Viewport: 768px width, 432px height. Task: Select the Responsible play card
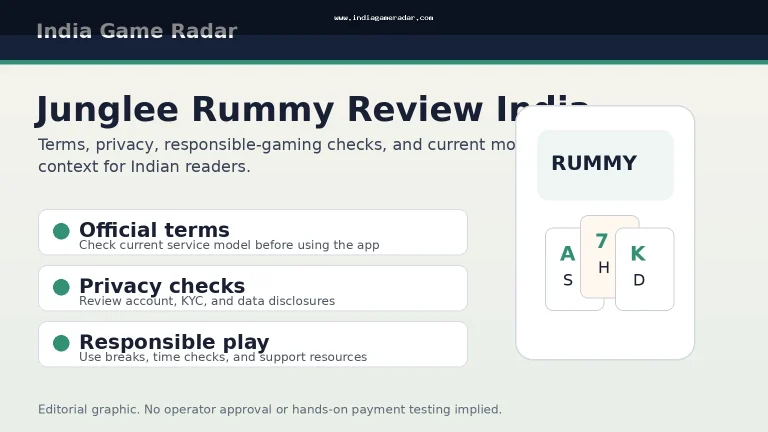[253, 344]
